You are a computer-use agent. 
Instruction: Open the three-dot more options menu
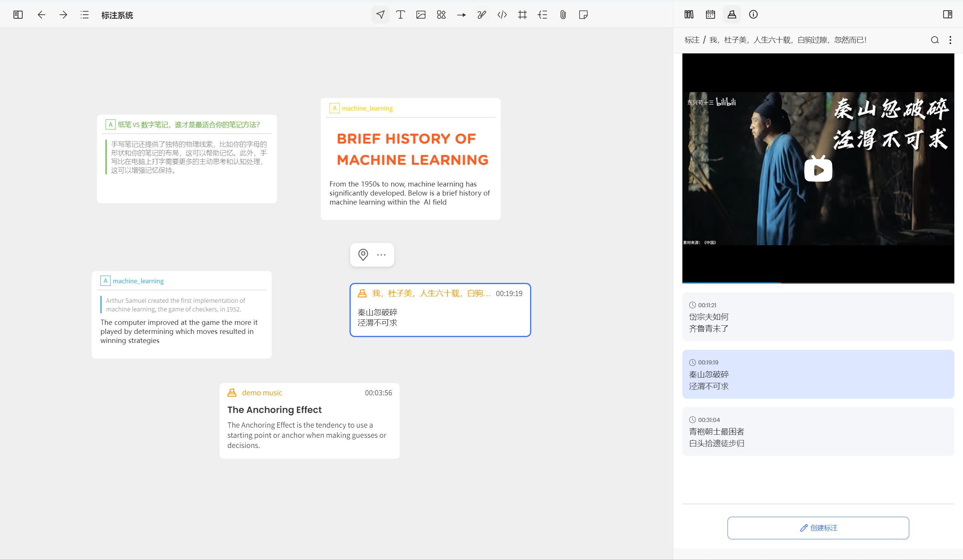[950, 40]
